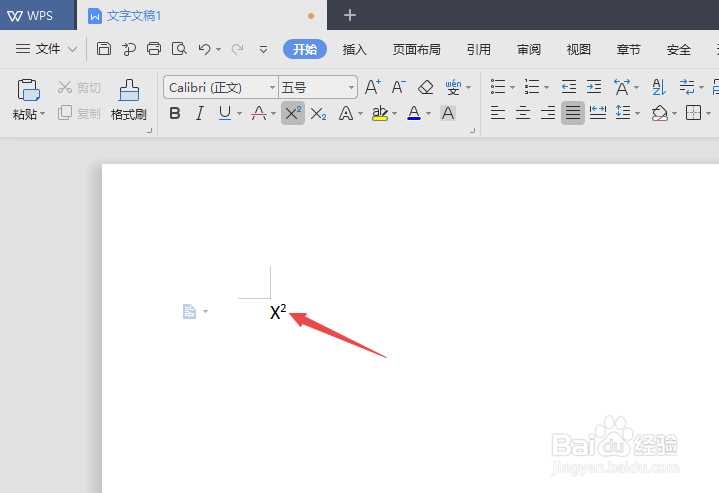This screenshot has width=719, height=493.
Task: Apply paragraph shading paint bucket
Action: coord(659,113)
